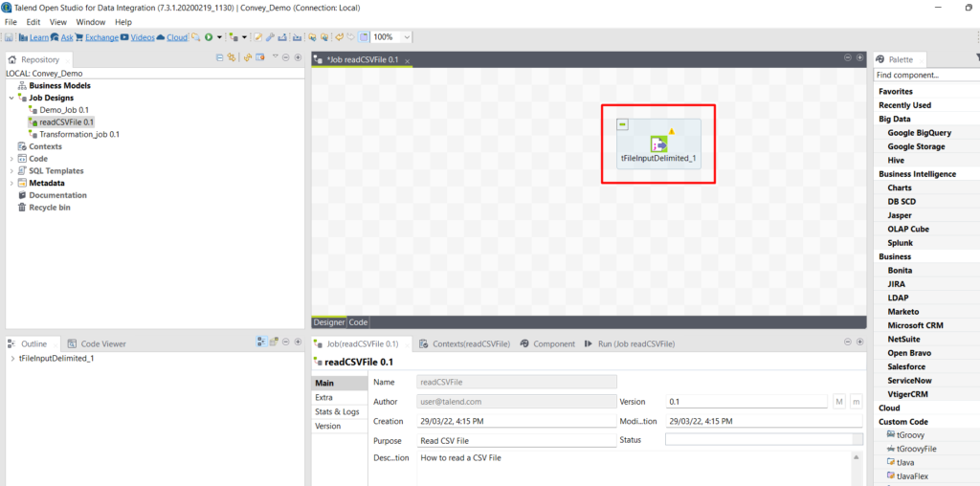Click the greyed redo arrow icon

350,37
